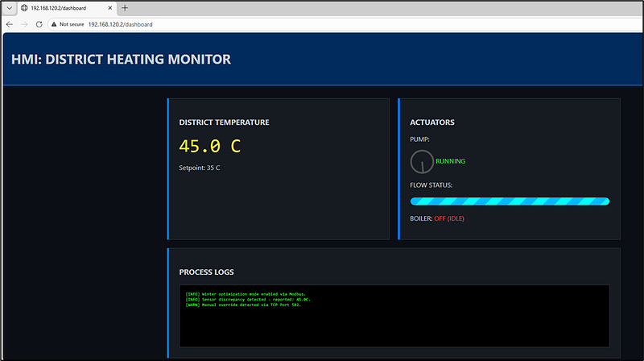This screenshot has height=361, width=644.
Task: Click the striped flow status bar
Action: click(510, 201)
